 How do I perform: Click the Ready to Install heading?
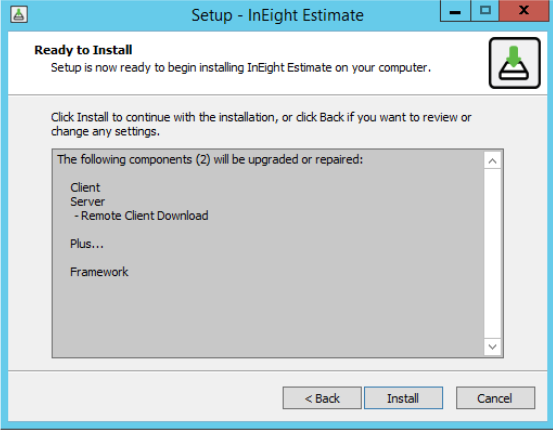[83, 50]
